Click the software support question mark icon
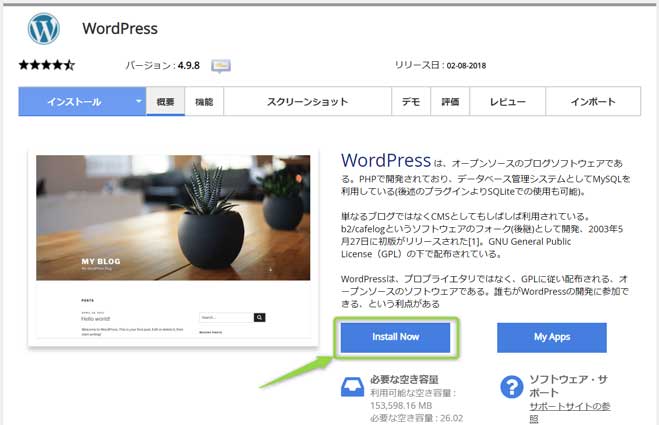659x425 pixels. 511,387
